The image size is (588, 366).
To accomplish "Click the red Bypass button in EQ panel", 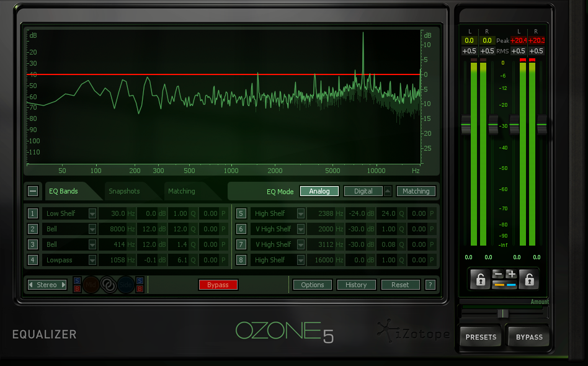I will [x=218, y=285].
